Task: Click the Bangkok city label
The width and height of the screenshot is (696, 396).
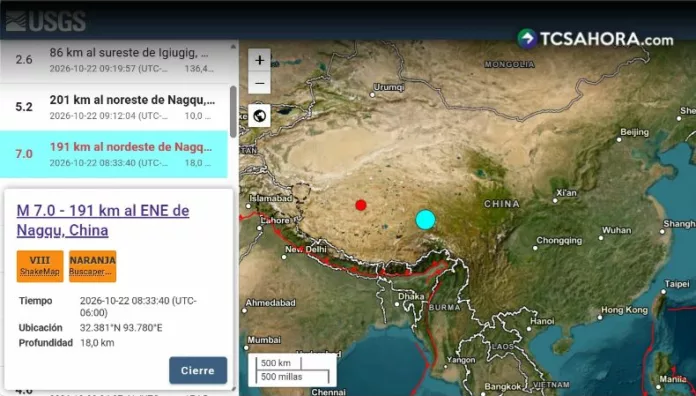Action: click(502, 387)
